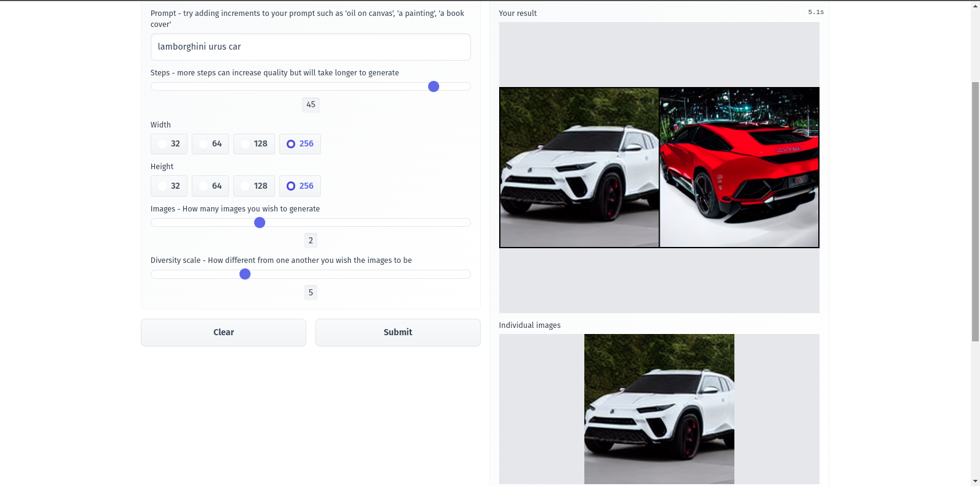The image size is (980, 486).
Task: Click the 'Your result' label
Action: pos(518,13)
